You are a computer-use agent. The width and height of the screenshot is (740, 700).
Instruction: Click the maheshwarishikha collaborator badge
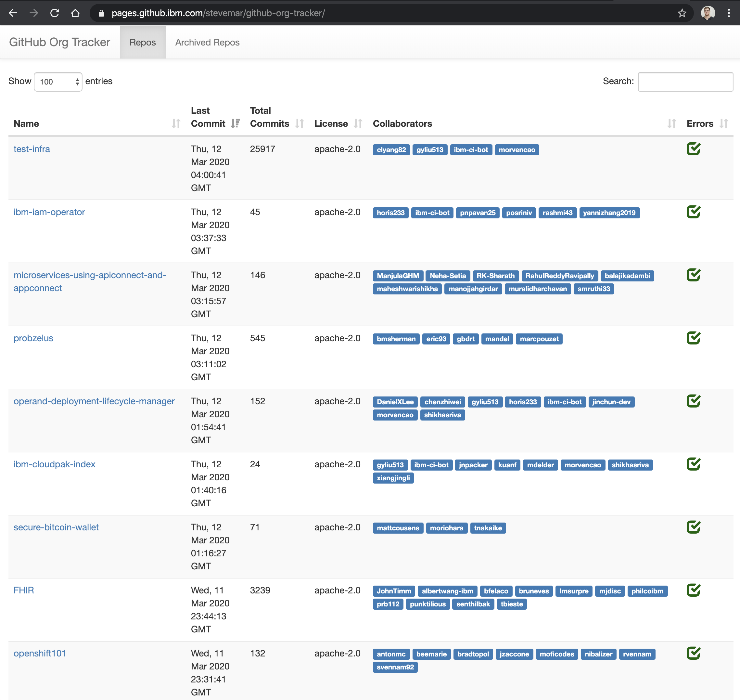(407, 289)
